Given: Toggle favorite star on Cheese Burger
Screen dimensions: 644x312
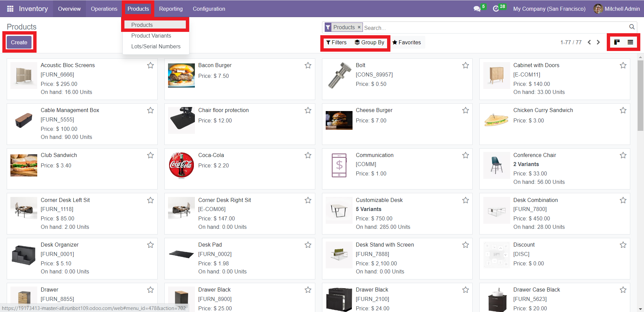Looking at the screenshot, I should pyautogui.click(x=466, y=110).
